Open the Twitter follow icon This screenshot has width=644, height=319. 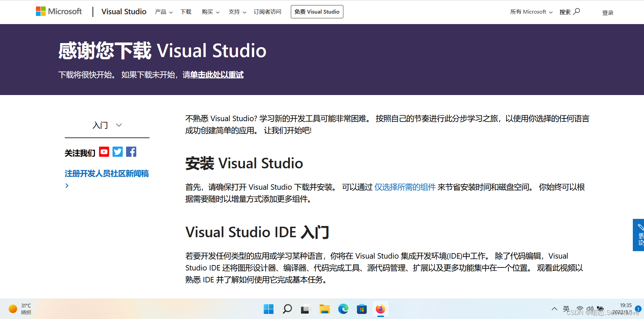[118, 152]
